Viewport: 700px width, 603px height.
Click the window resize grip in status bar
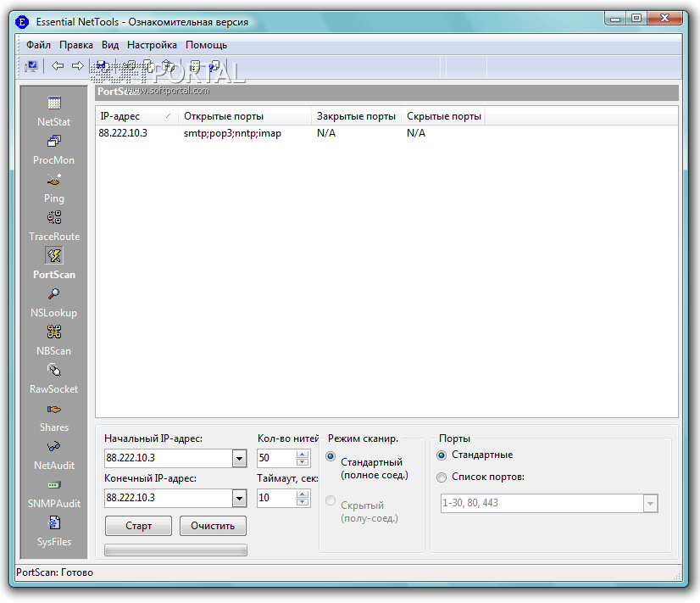click(x=677, y=576)
